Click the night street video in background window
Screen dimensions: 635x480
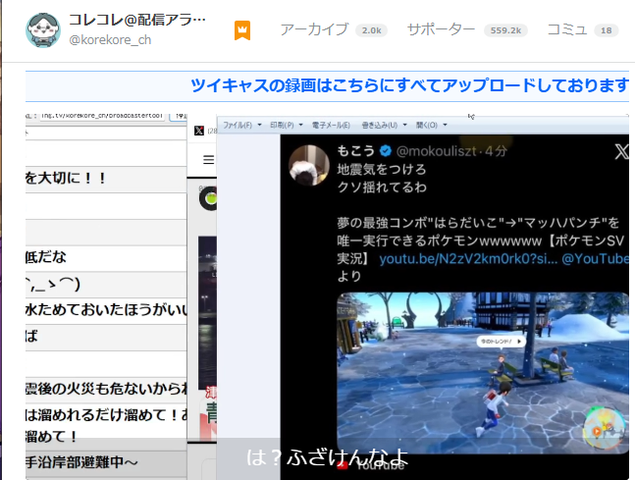(x=207, y=312)
